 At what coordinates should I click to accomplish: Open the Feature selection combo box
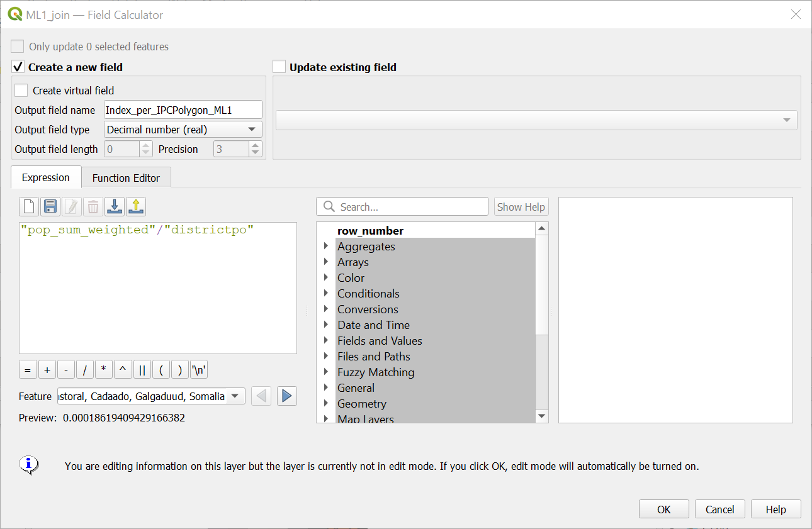click(151, 396)
